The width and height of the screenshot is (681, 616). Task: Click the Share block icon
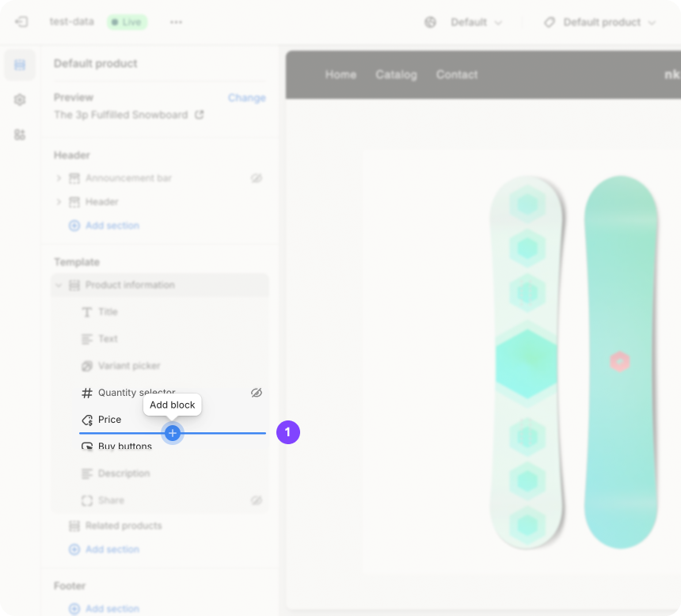pyautogui.click(x=87, y=500)
